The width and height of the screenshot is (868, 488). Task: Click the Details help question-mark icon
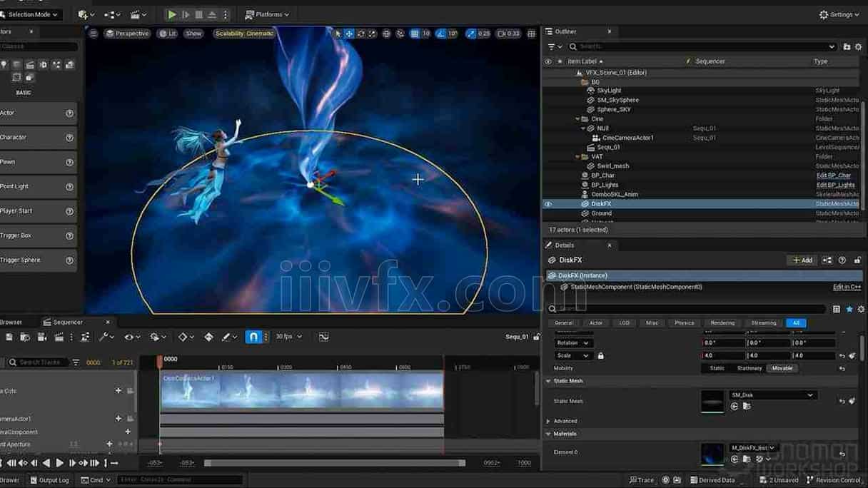[842, 260]
